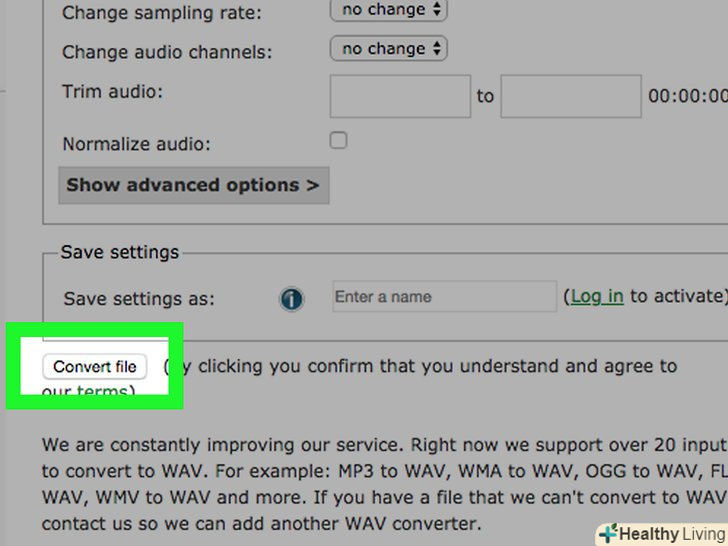Click the Save settings section heading
Viewport: 728px width, 546px height.
(119, 252)
